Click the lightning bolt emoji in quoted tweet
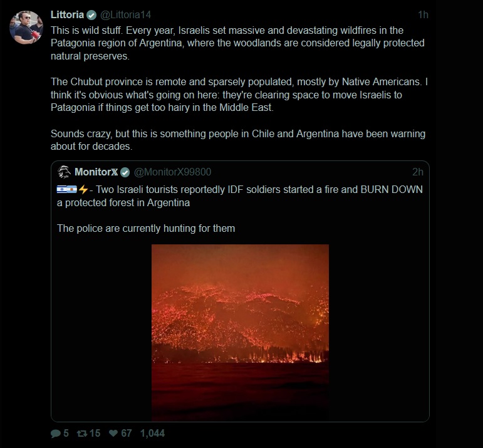Viewport: 483px width, 448px height. coord(83,190)
